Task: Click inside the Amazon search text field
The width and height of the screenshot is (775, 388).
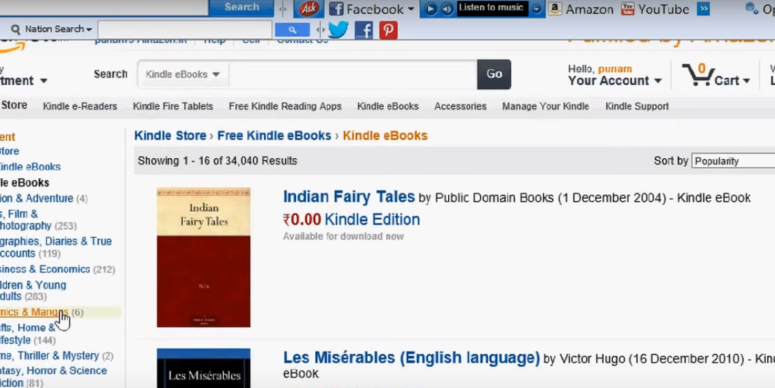Action: (x=353, y=74)
